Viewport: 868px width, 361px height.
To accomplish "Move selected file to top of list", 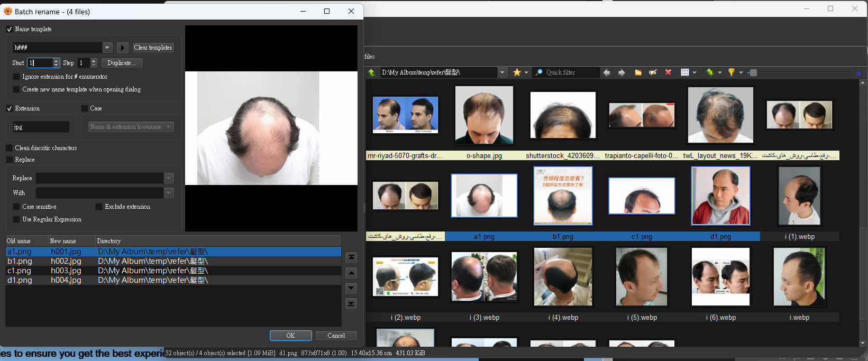I will (x=351, y=257).
